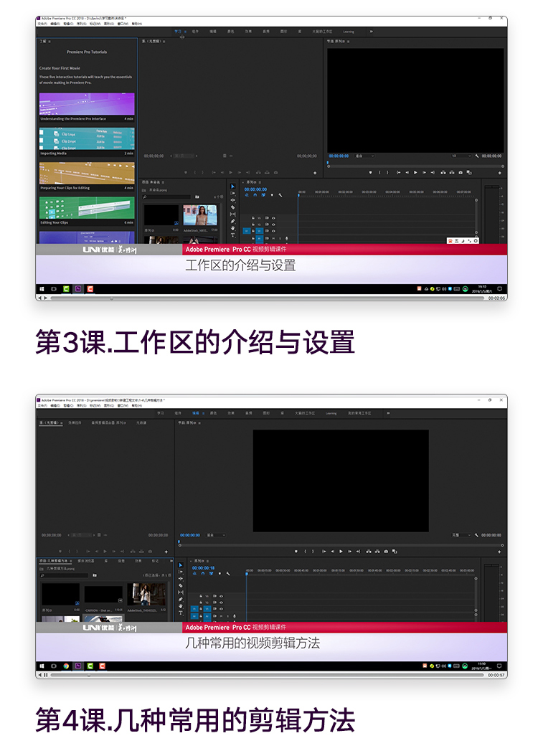Expand workspace overflow chevron in lesson 4 screenshot
The height and width of the screenshot is (756, 538).
pos(389,413)
